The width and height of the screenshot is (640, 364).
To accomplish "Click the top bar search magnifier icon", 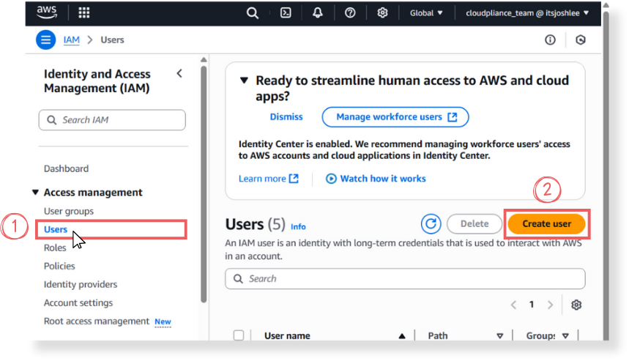I will (252, 13).
